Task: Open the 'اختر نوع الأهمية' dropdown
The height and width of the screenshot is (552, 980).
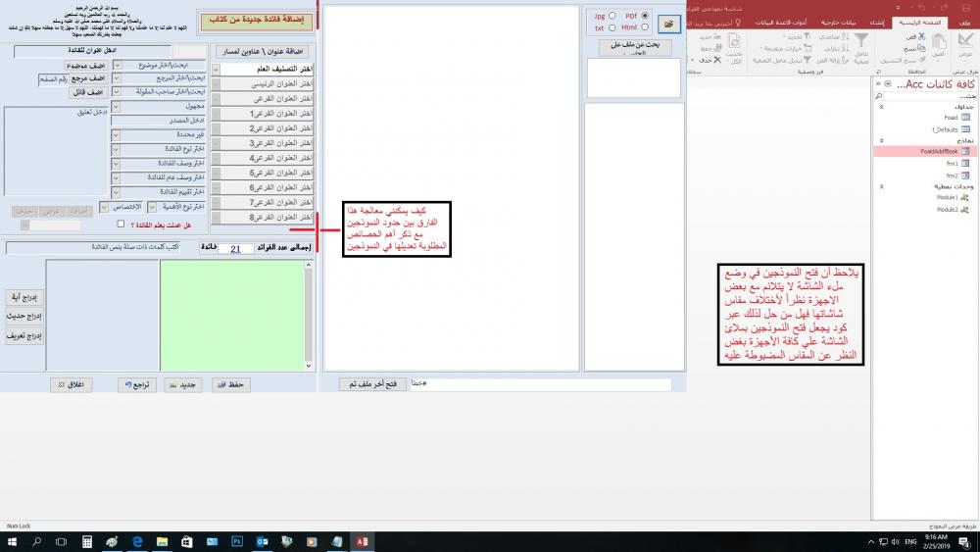Action: [x=152, y=207]
